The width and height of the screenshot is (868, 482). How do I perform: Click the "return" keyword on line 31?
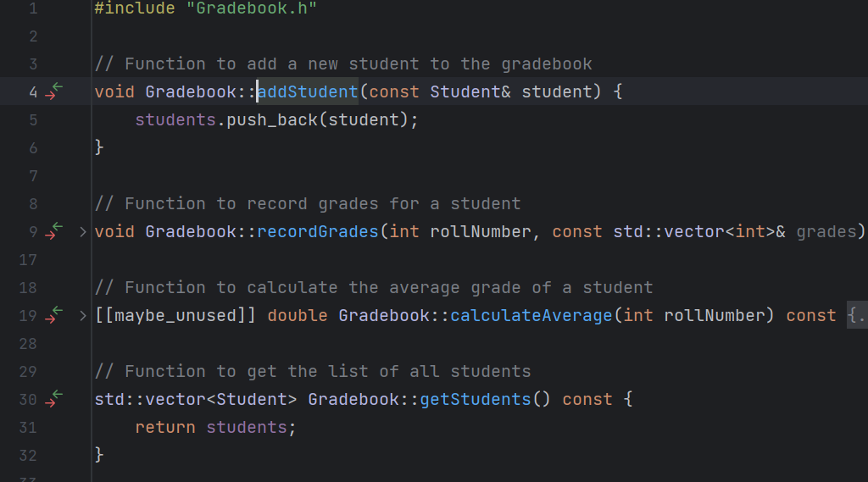(165, 427)
